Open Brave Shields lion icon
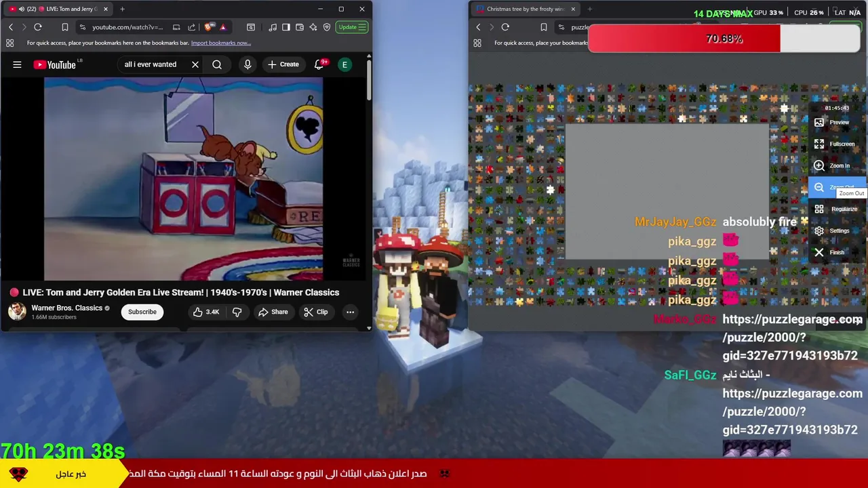Image resolution: width=868 pixels, height=488 pixels. (x=209, y=27)
